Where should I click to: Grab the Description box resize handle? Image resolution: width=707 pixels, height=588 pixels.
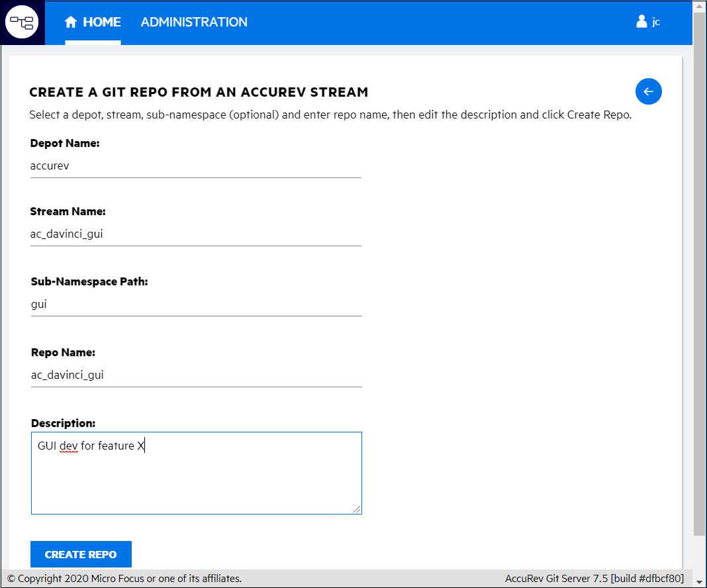point(357,509)
